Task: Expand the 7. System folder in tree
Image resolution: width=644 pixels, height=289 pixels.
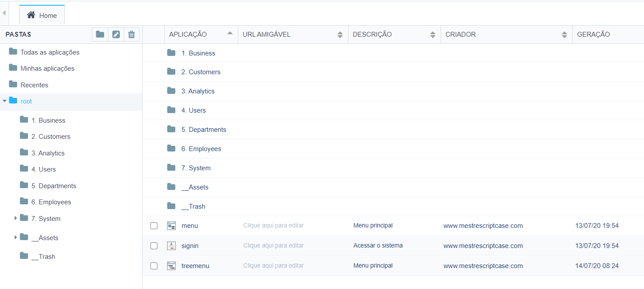Action: click(16, 218)
